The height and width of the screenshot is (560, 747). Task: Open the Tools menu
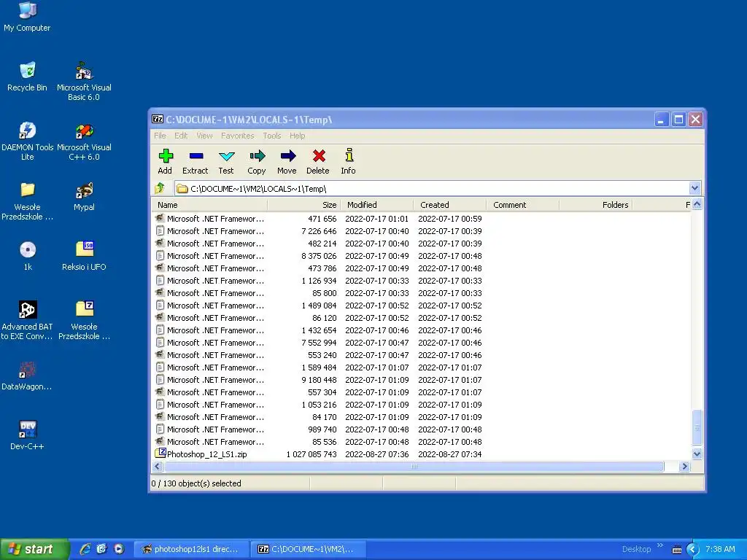(x=272, y=136)
